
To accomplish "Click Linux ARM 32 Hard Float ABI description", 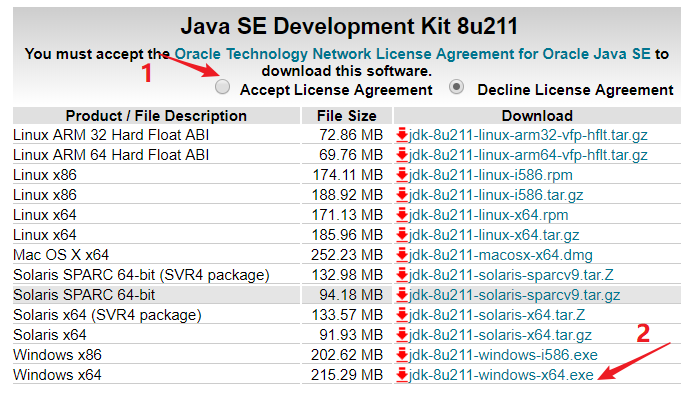I will tap(111, 135).
